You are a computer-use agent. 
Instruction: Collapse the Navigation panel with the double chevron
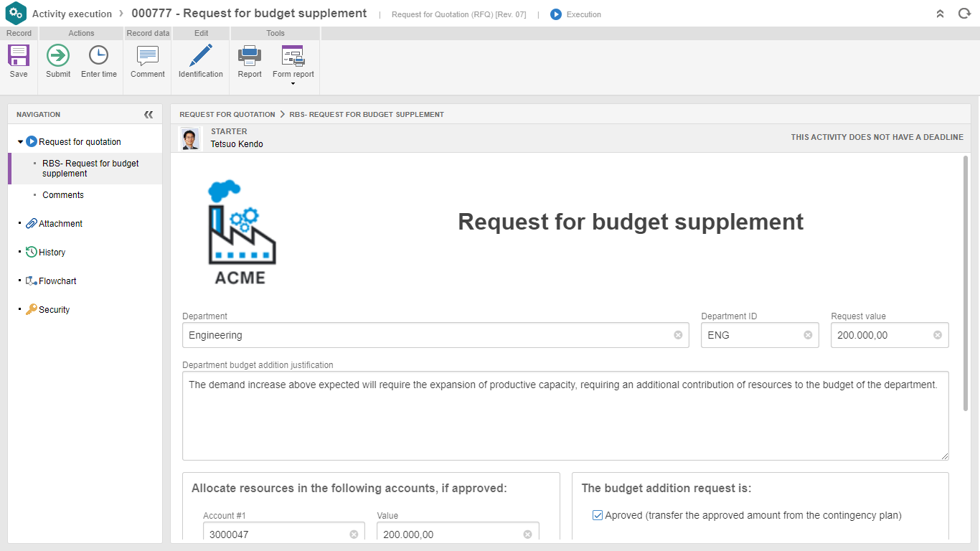tap(149, 114)
